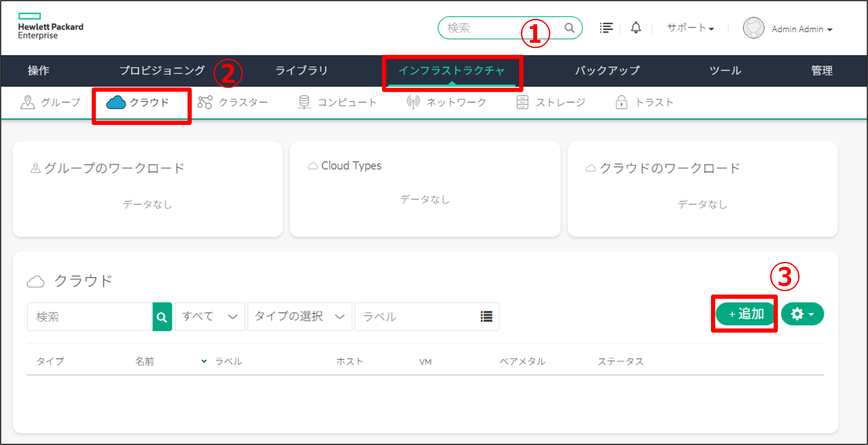Image resolution: width=868 pixels, height=445 pixels.
Task: Open the activity list icon in header
Action: [606, 28]
